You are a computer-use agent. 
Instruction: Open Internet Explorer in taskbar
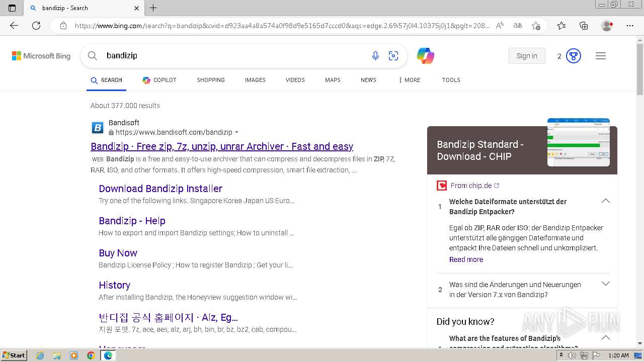[40, 355]
